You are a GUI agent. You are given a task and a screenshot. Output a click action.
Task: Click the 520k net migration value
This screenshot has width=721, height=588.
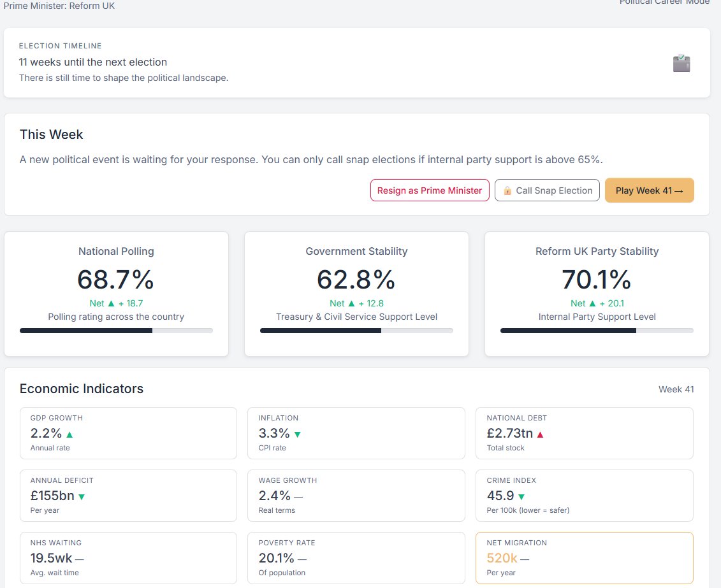click(x=502, y=558)
